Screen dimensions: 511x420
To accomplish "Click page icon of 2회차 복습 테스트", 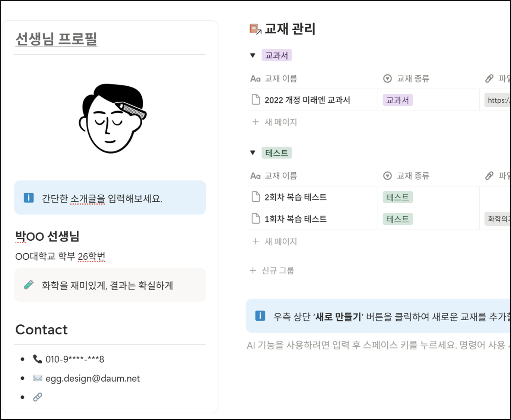I will coord(256,197).
